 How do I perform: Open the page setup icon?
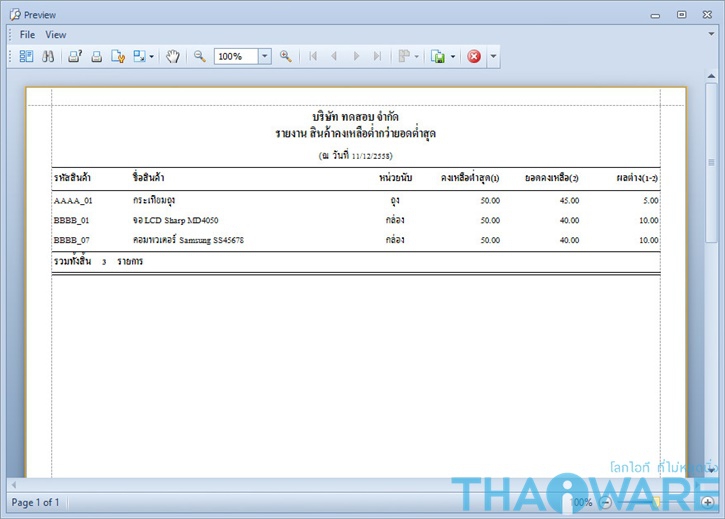tap(118, 56)
